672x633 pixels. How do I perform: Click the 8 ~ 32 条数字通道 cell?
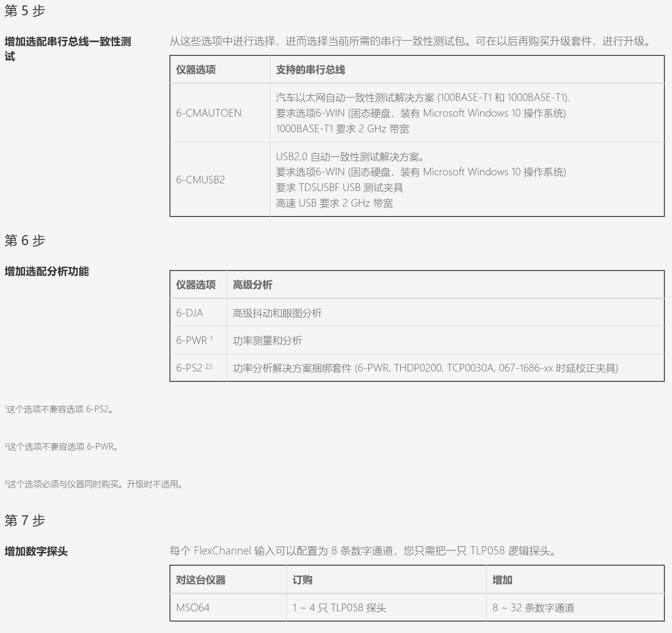click(533, 608)
